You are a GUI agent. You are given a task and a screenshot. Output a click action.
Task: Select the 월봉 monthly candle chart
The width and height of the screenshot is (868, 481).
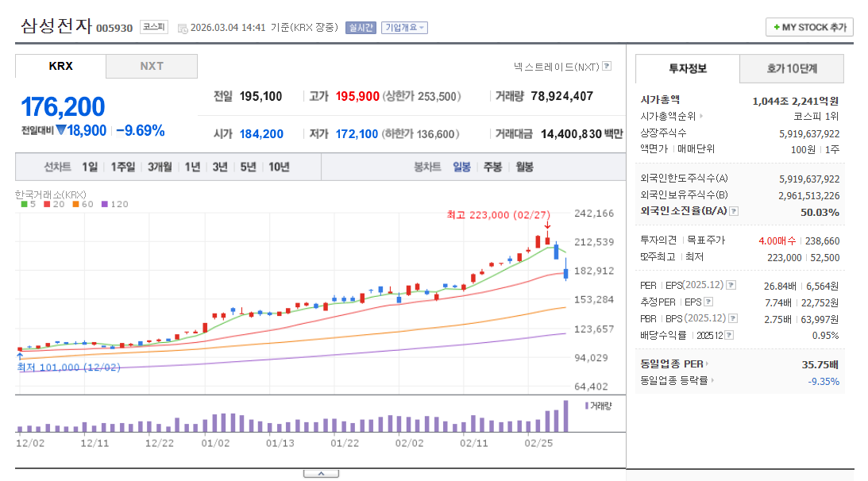pos(524,167)
